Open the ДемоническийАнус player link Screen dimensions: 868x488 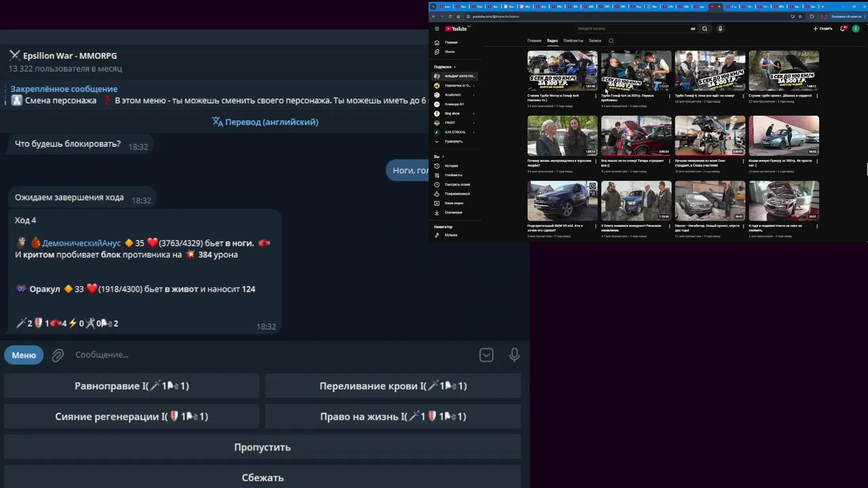click(x=81, y=243)
